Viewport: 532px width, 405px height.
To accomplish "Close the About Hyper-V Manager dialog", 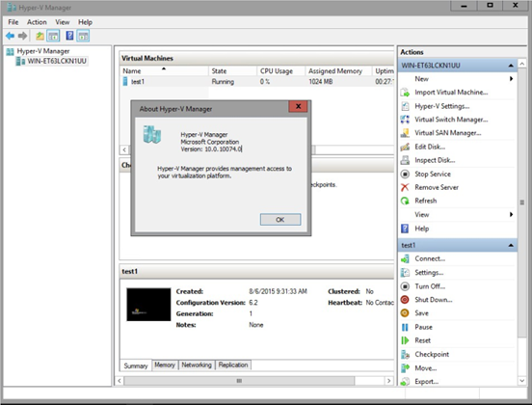I will click(x=298, y=106).
